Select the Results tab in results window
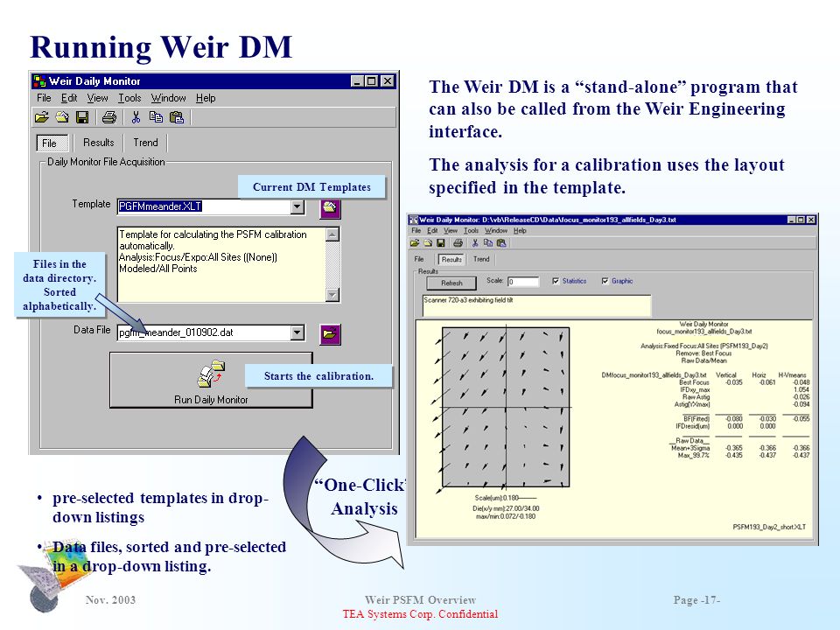The width and height of the screenshot is (840, 630). [451, 259]
